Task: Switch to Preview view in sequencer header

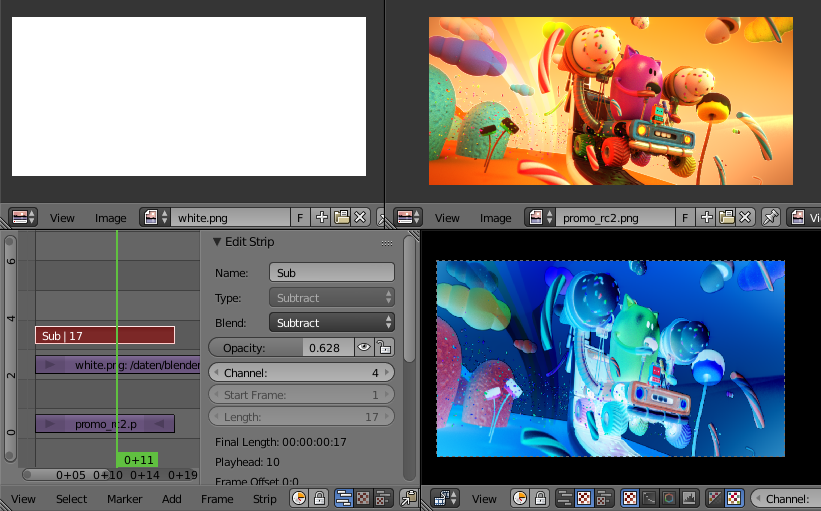Action: tap(363, 498)
